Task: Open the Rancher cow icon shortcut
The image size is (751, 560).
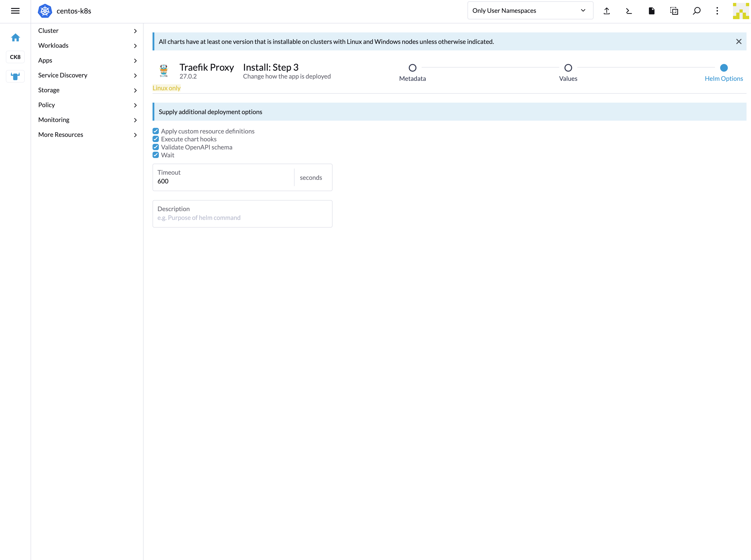Action: click(15, 76)
